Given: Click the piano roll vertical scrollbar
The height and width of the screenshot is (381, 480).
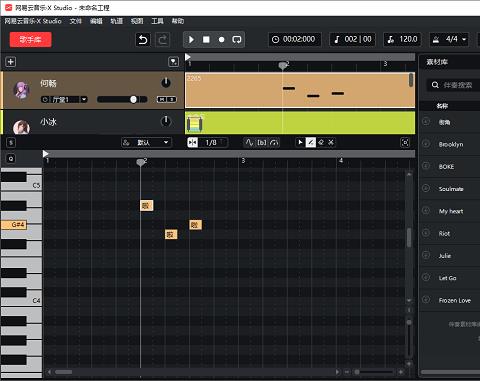Looking at the screenshot, I should pyautogui.click(x=409, y=238).
